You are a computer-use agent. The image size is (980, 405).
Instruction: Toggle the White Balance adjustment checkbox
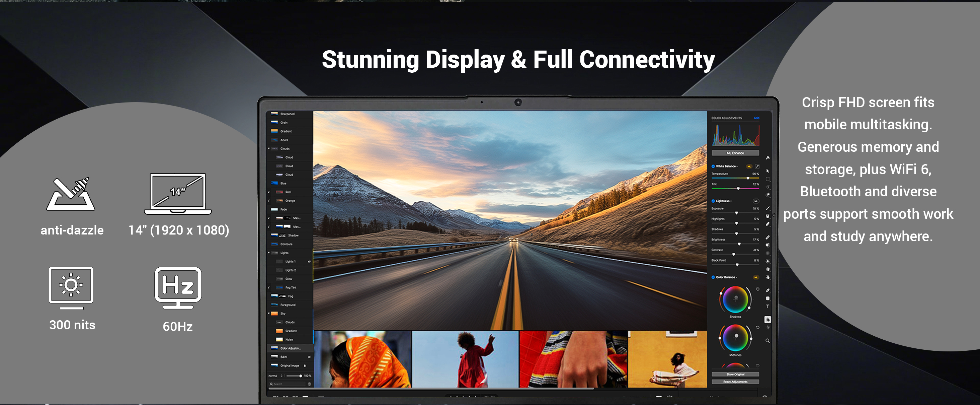[x=713, y=166]
